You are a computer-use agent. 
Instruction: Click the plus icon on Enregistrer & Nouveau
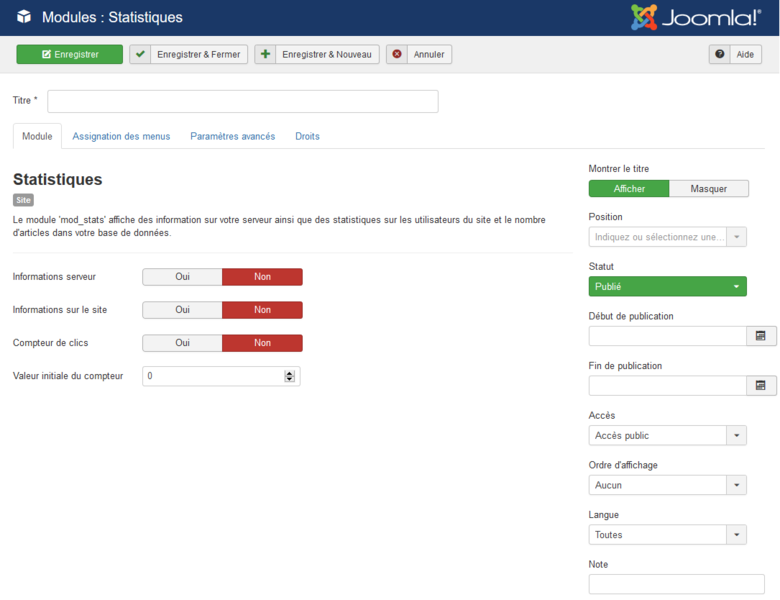point(266,54)
